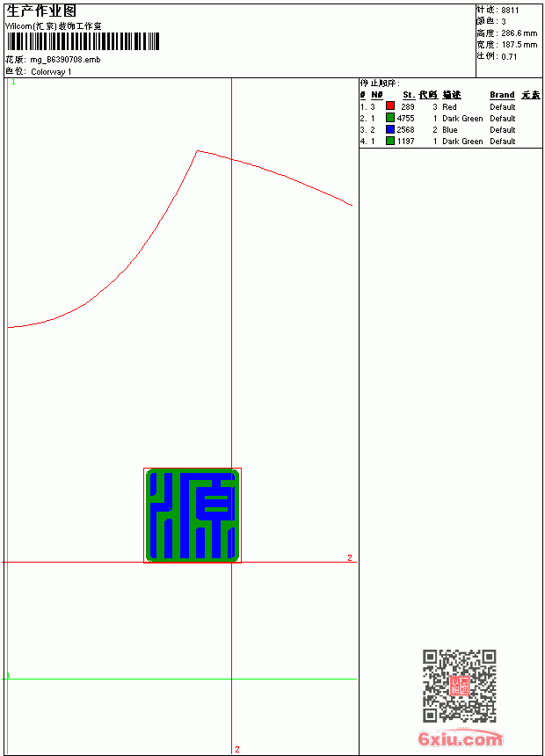
Task: Click the red color swatch in row 1
Action: [x=390, y=106]
